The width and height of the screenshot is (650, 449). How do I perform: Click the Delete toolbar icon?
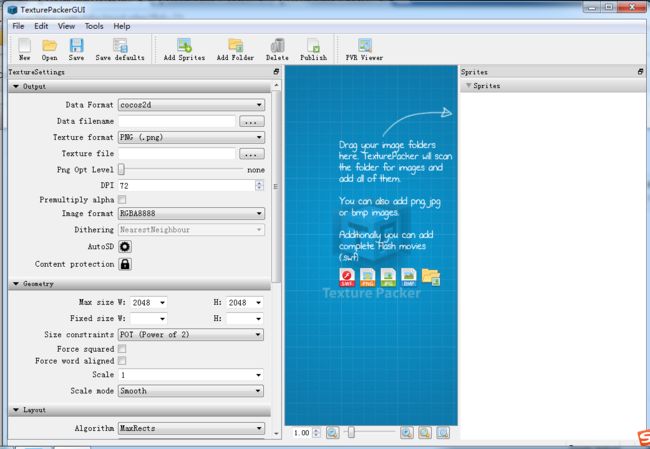click(277, 49)
